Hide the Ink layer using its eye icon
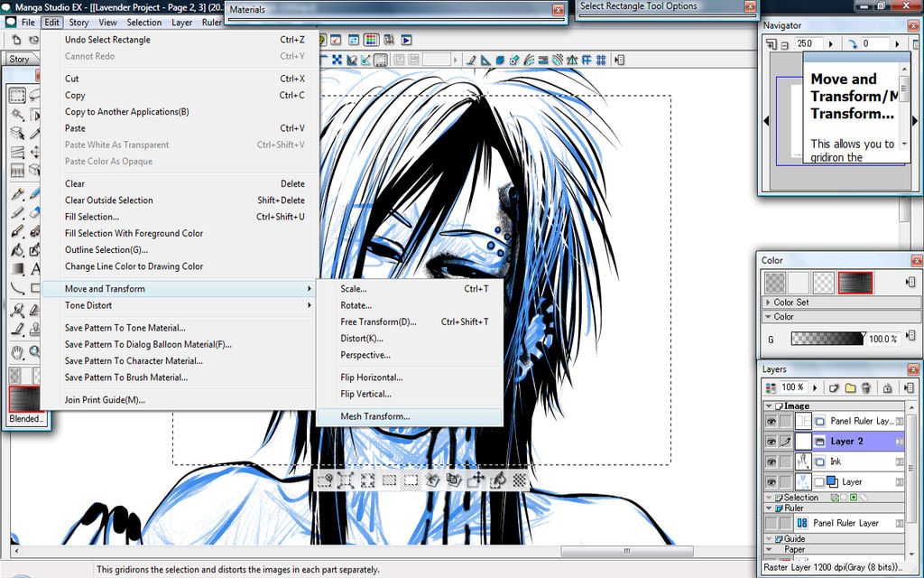The image size is (924, 578). point(772,461)
